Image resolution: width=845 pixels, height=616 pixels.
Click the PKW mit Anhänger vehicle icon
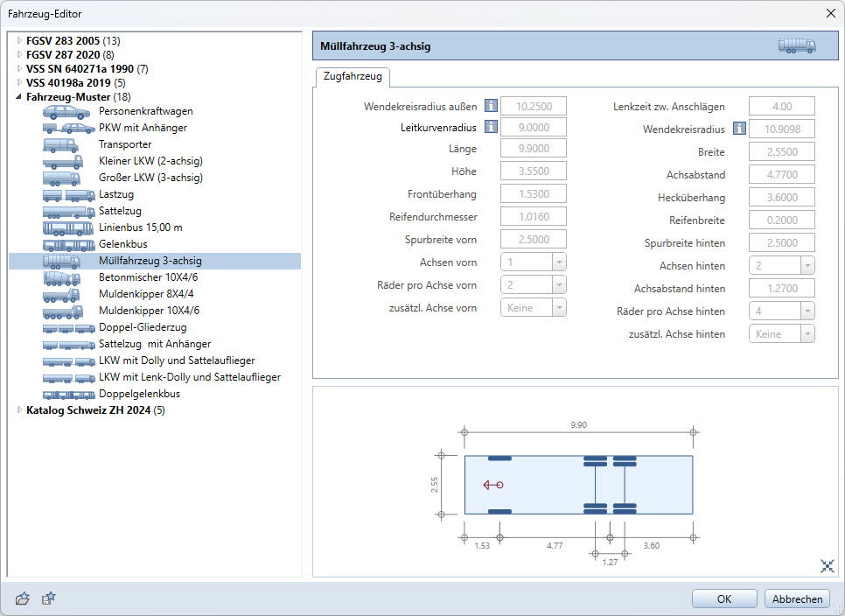click(x=68, y=129)
